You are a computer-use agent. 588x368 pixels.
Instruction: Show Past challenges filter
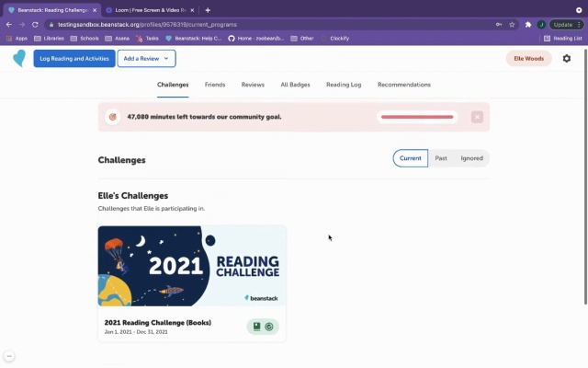pos(441,158)
